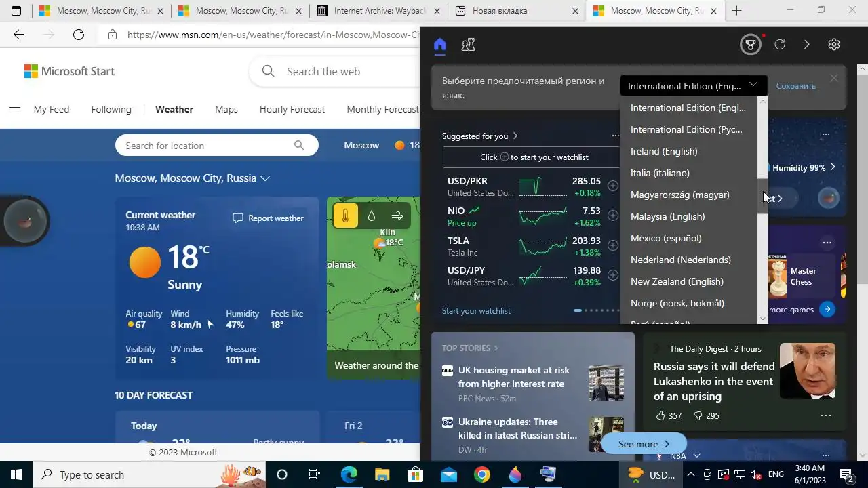Open the Microsoft Rewards trophy icon
The width and height of the screenshot is (868, 488).
[x=750, y=45]
